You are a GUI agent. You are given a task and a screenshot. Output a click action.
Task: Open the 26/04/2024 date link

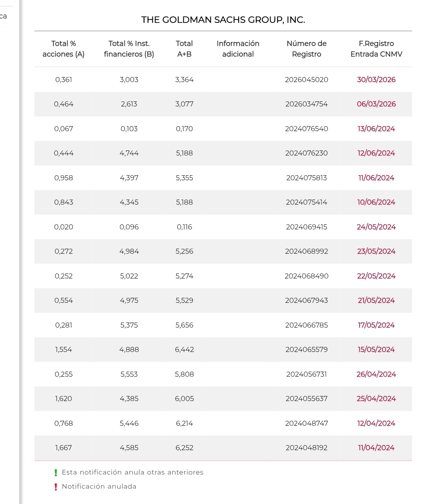[x=376, y=374]
